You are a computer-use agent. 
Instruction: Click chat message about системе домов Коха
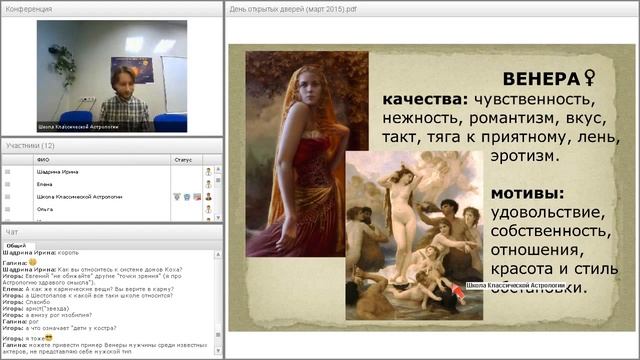pyautogui.click(x=92, y=269)
